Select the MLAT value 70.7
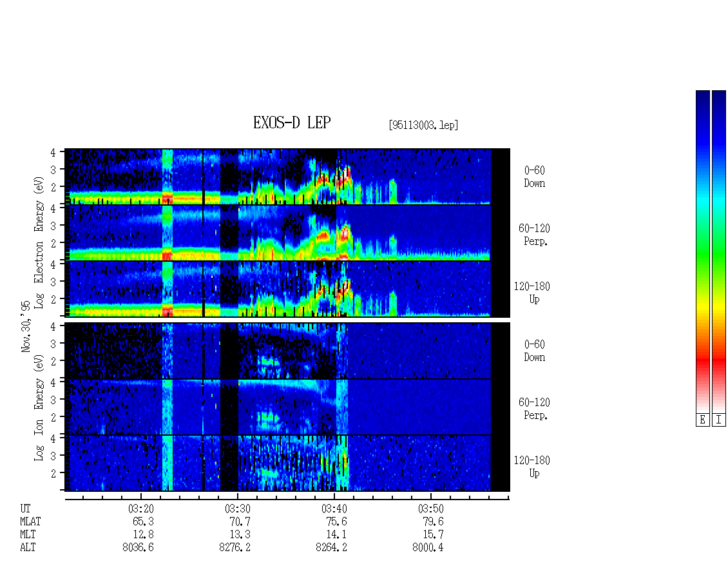 (x=240, y=521)
